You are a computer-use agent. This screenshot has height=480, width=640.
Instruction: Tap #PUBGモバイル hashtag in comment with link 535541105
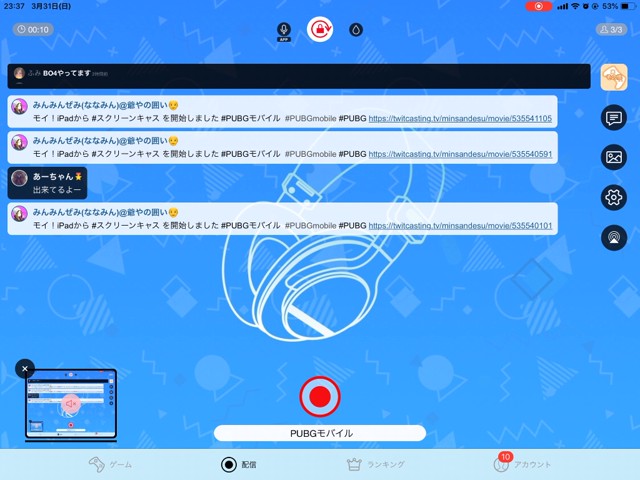[251, 118]
